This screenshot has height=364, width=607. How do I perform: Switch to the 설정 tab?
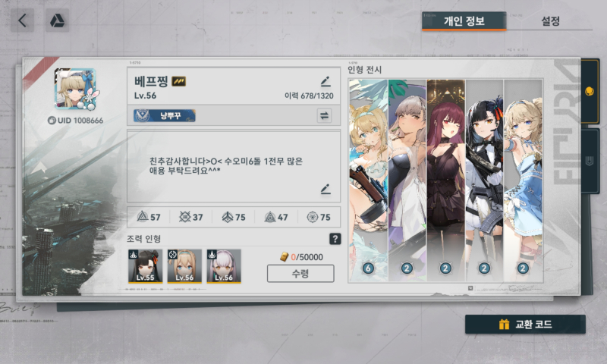click(x=550, y=21)
